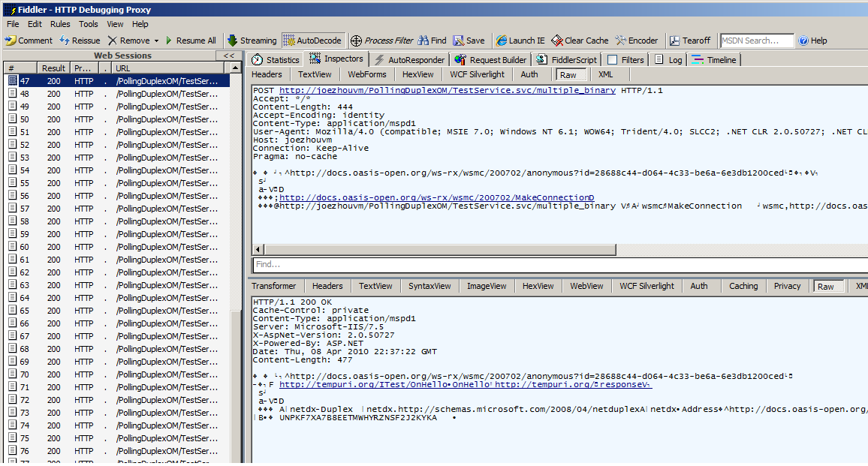Image resolution: width=868 pixels, height=466 pixels.
Task: Select response Caching tab
Action: (743, 286)
